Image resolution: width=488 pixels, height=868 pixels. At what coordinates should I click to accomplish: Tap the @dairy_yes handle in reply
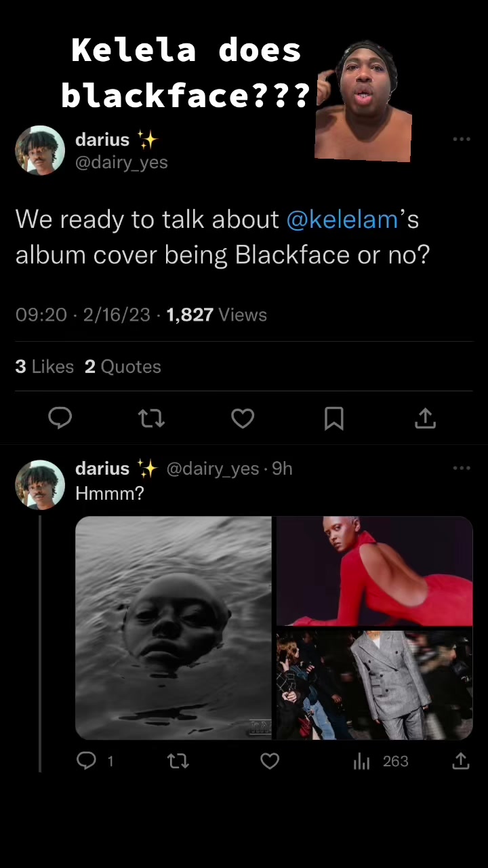coord(213,469)
